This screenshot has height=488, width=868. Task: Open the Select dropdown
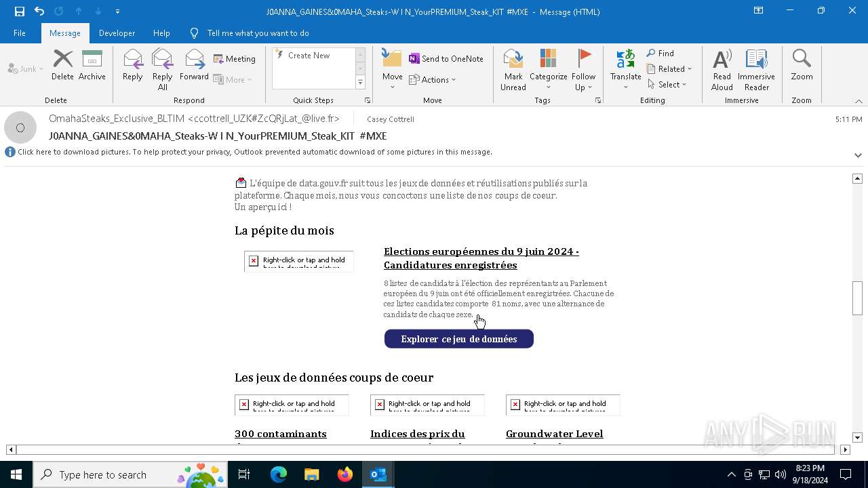point(667,84)
